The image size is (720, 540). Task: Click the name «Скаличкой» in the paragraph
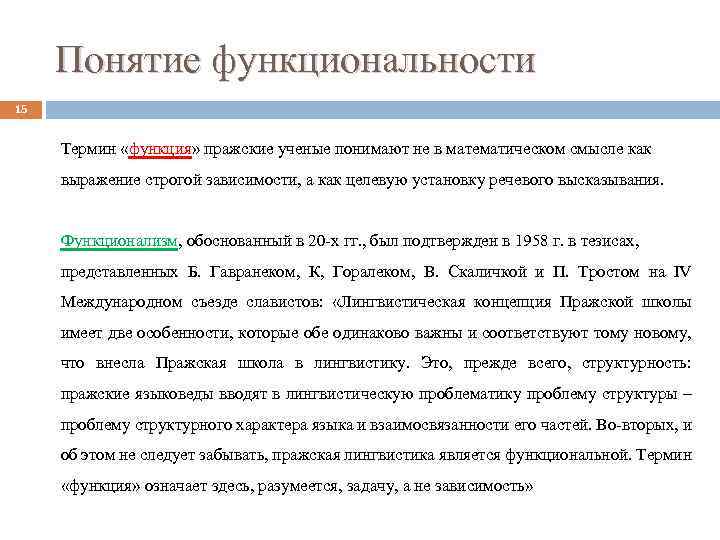tap(487, 272)
